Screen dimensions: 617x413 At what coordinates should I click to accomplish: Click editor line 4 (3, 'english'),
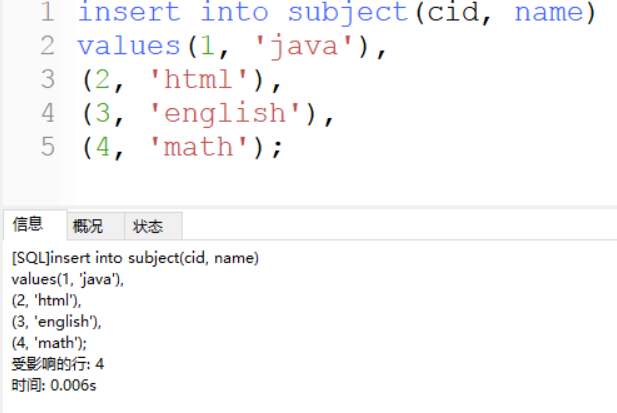208,114
